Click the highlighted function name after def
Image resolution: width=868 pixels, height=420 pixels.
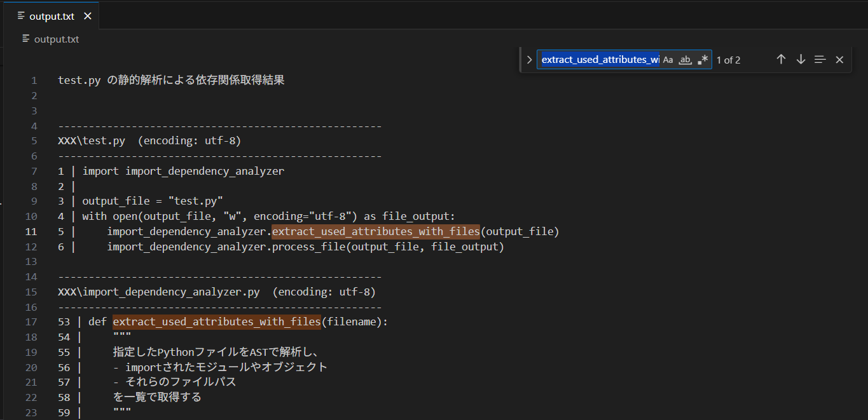tap(216, 322)
